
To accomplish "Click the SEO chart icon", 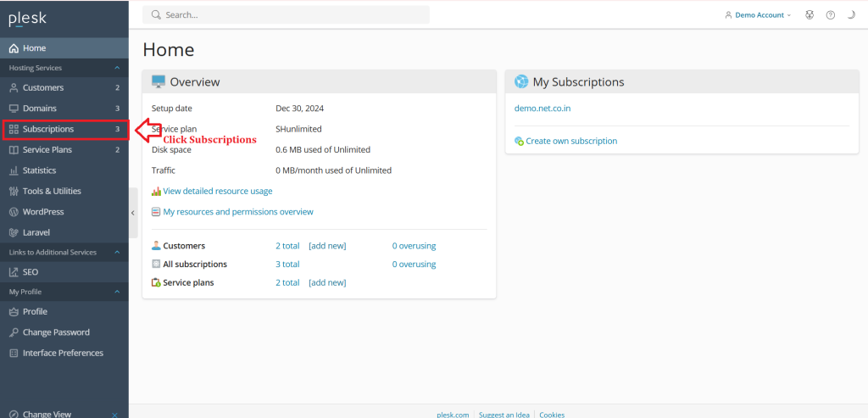I will click(14, 272).
